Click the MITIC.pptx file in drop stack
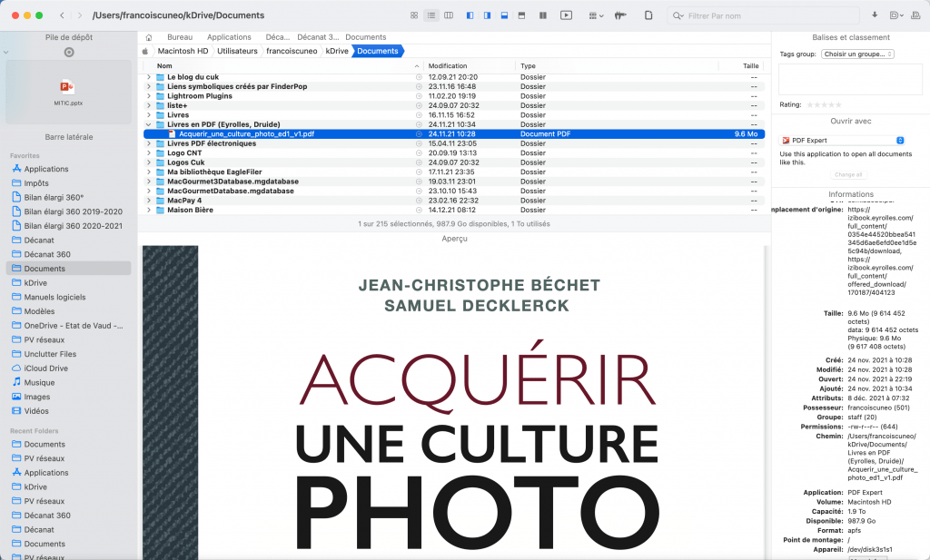Screen dimensions: 930x560 tap(68, 92)
